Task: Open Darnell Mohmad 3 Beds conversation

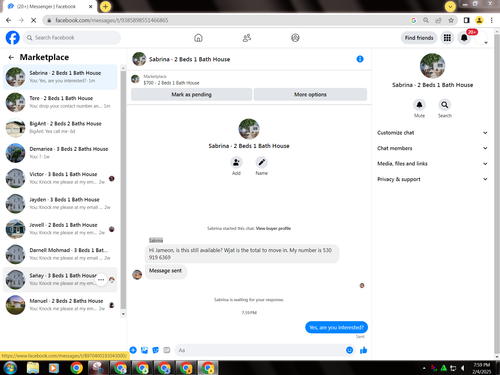Action: click(x=60, y=254)
